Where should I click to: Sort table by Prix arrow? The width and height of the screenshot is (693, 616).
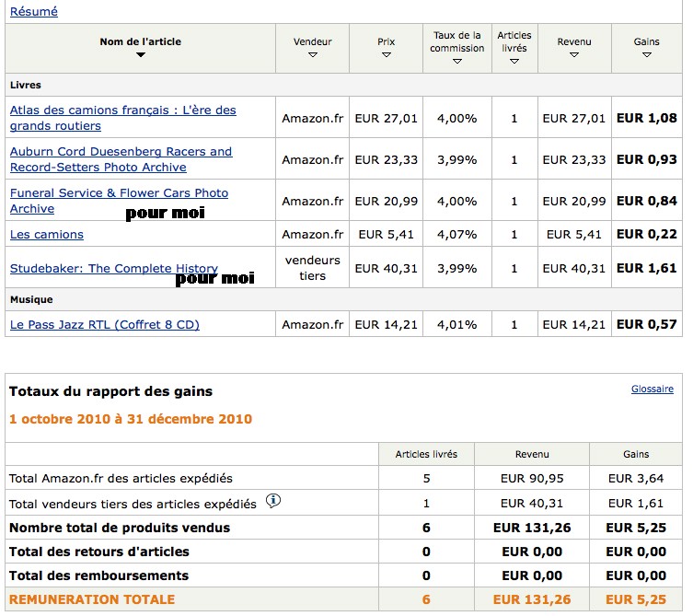click(x=387, y=55)
